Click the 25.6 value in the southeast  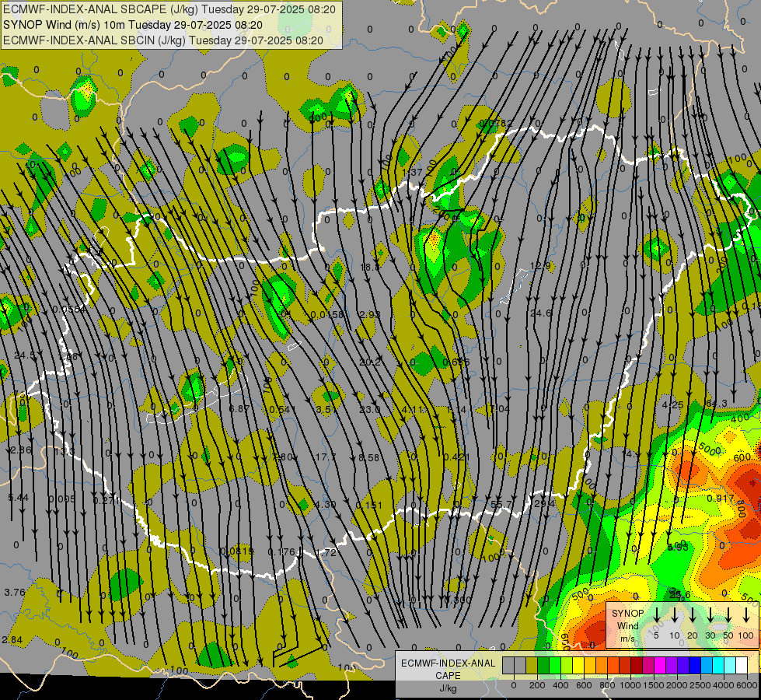click(680, 594)
